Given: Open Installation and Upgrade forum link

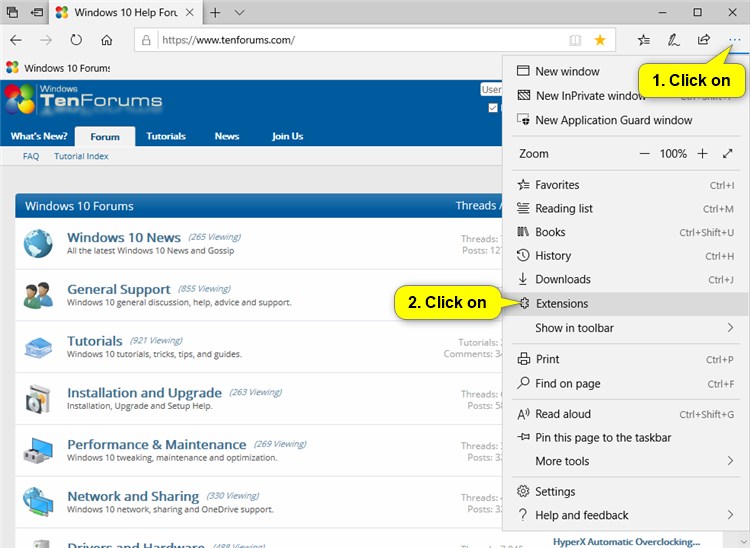Looking at the screenshot, I should [144, 393].
